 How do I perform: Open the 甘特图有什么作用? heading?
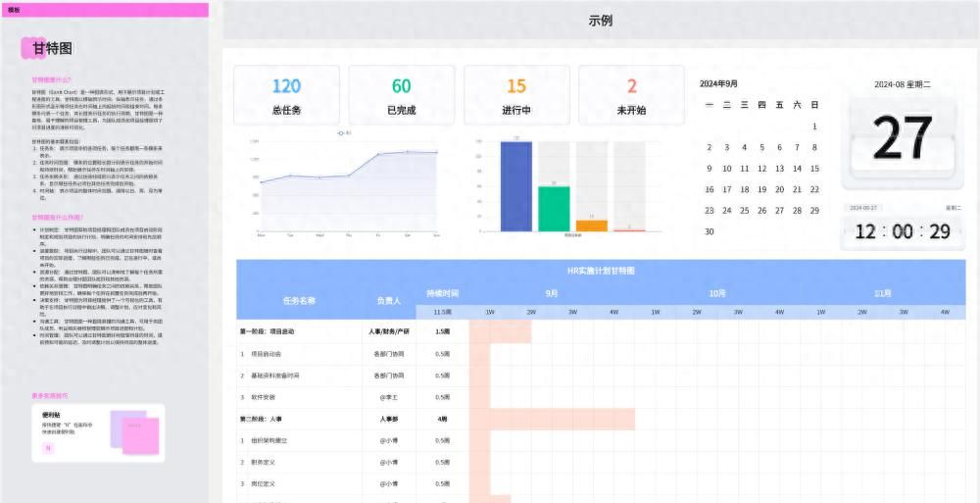(x=57, y=217)
